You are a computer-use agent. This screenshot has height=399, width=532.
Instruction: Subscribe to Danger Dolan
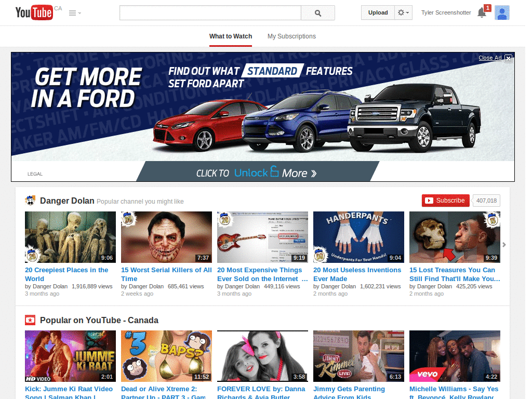[445, 201]
